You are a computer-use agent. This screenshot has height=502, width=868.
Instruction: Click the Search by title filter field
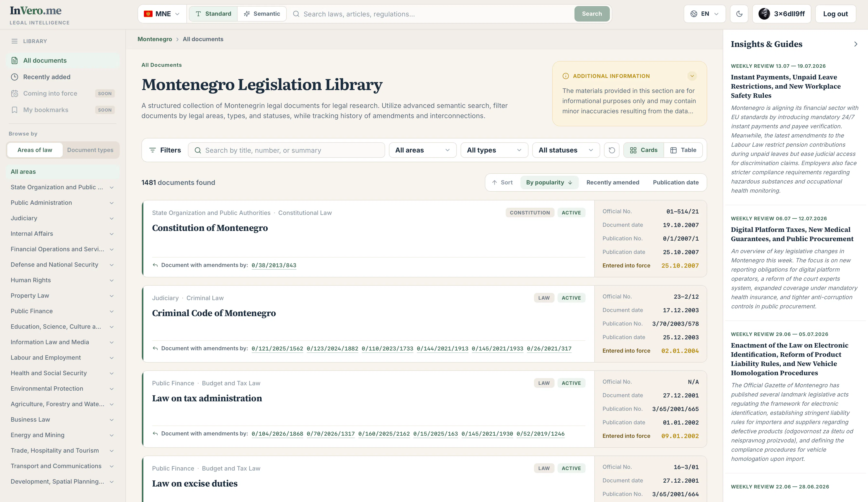(x=286, y=150)
